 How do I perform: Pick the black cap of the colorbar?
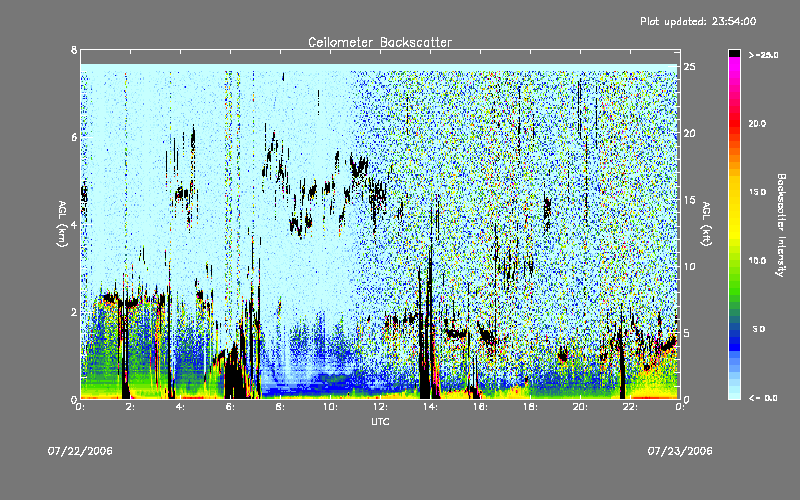click(x=734, y=53)
